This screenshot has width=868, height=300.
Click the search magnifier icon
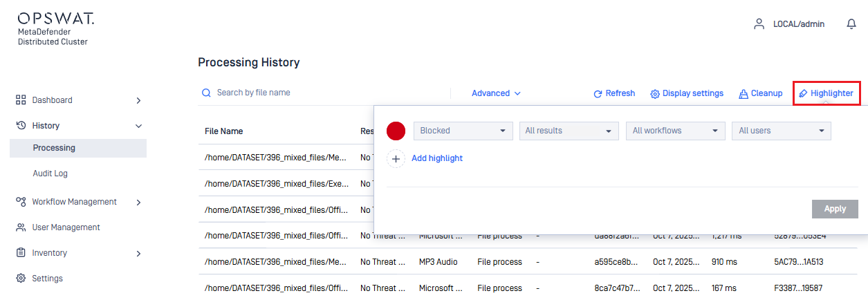coord(206,93)
